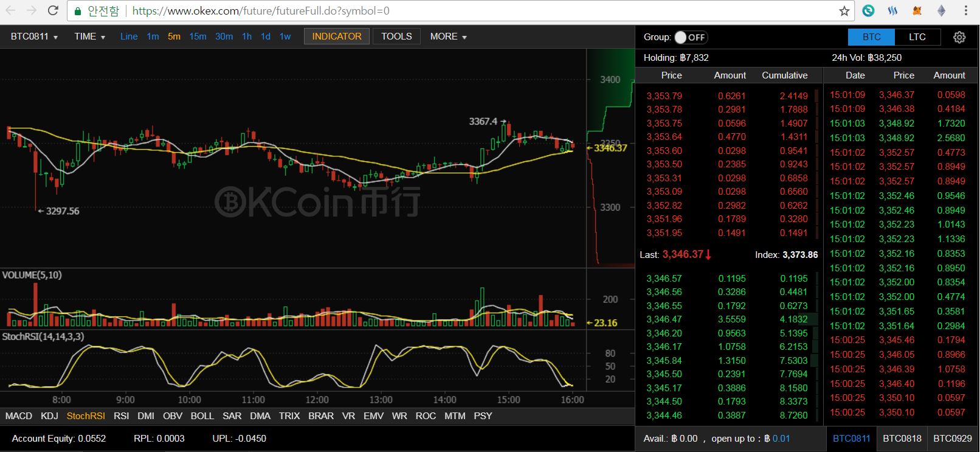Open the green circular browser extension

(869, 10)
